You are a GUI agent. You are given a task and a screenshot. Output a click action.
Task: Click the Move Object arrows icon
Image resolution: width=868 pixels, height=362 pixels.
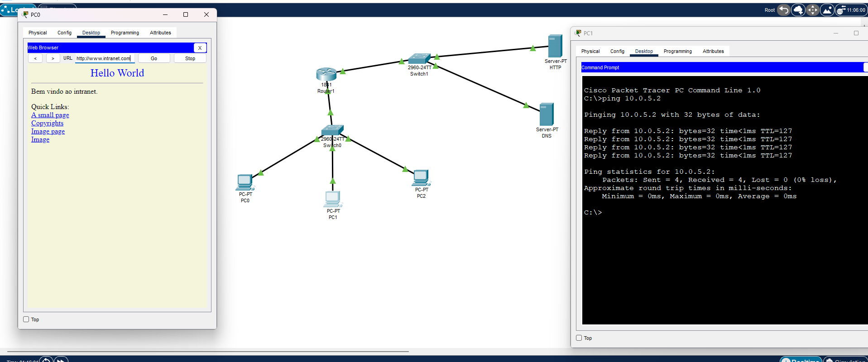813,10
